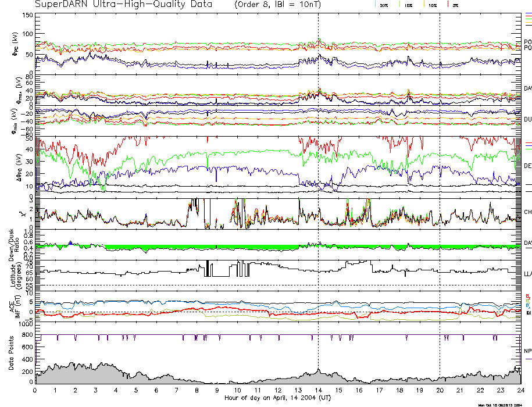This screenshot has height=407, width=532.
Task: Click the hour 9 tick label
Action: click(217, 390)
